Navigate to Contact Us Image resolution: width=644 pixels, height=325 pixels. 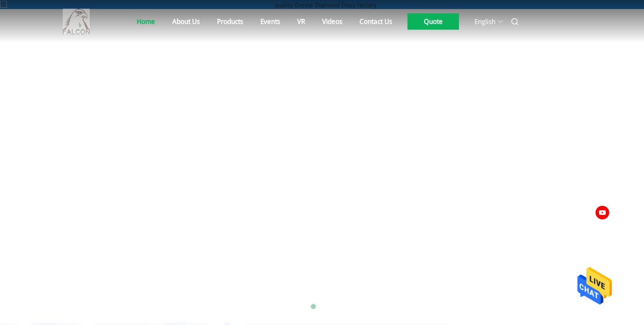(x=376, y=21)
